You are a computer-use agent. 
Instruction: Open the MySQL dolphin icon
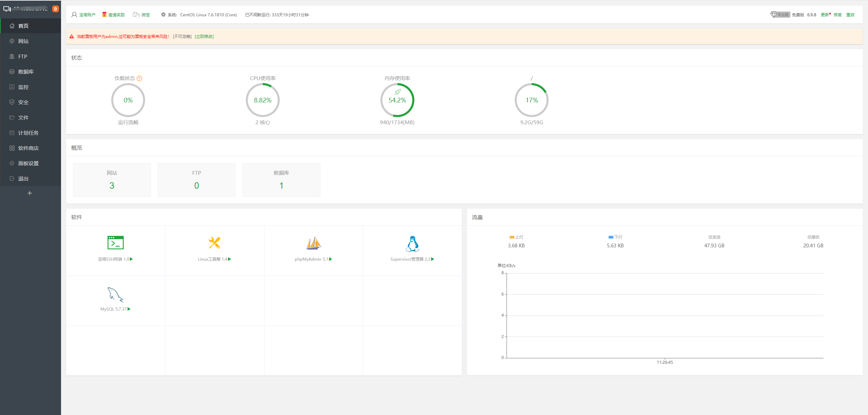pyautogui.click(x=116, y=295)
